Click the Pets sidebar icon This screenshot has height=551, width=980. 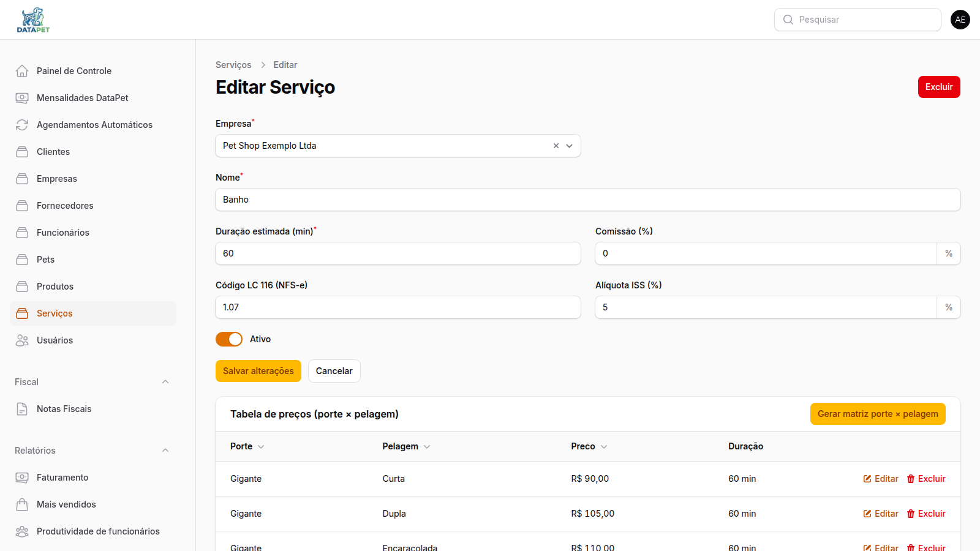click(x=22, y=260)
